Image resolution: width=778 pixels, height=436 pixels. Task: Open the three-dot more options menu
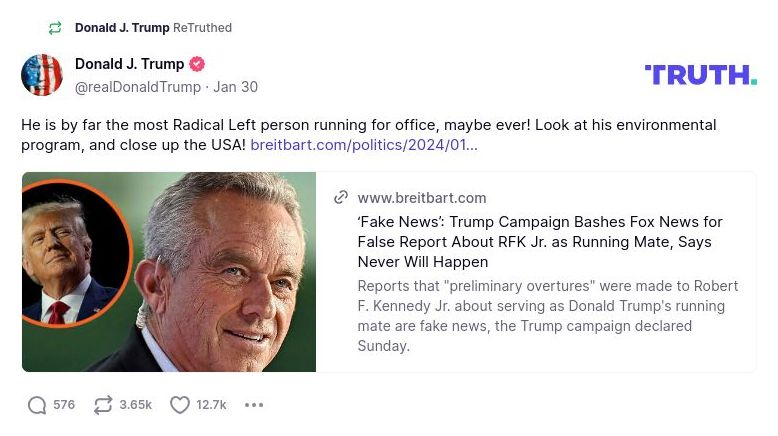point(254,405)
